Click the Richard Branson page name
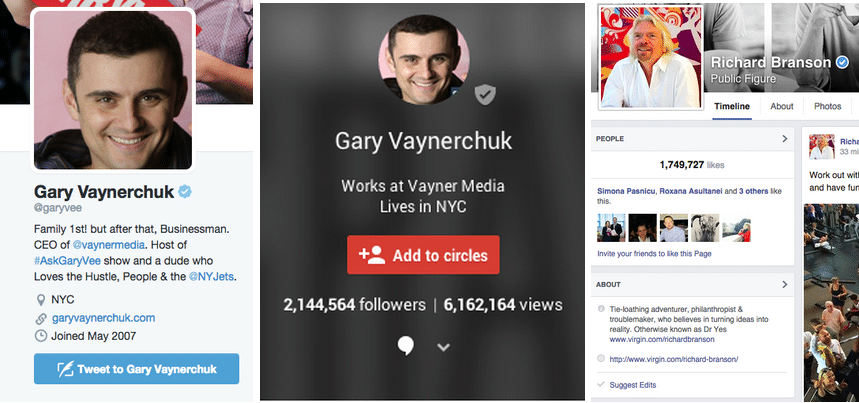 pyautogui.click(x=770, y=62)
